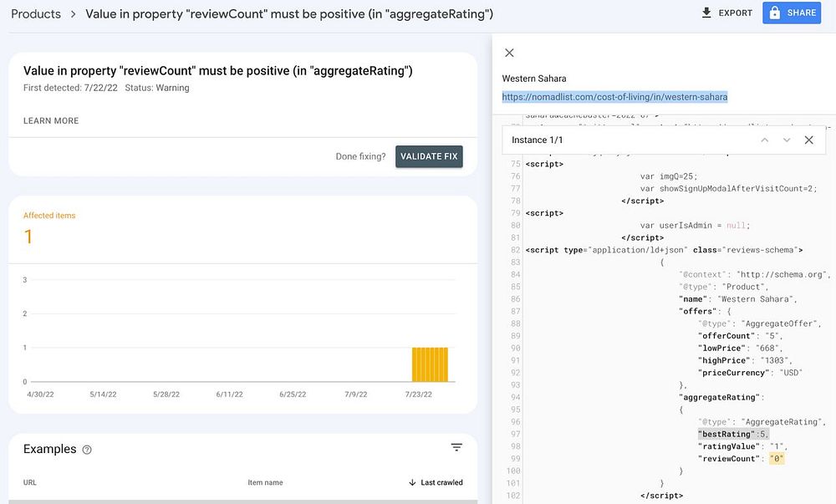Click the blue Share button
The height and width of the screenshot is (504, 836).
(x=791, y=13)
